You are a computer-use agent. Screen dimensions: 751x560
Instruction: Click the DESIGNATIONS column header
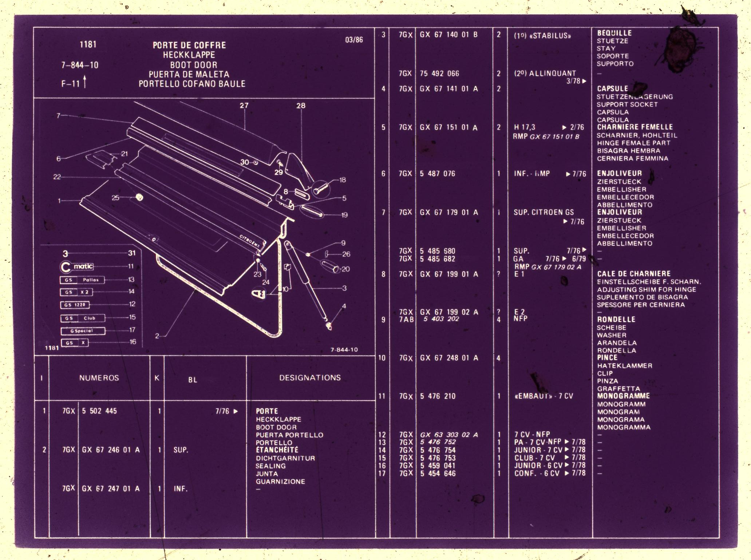pos(310,378)
